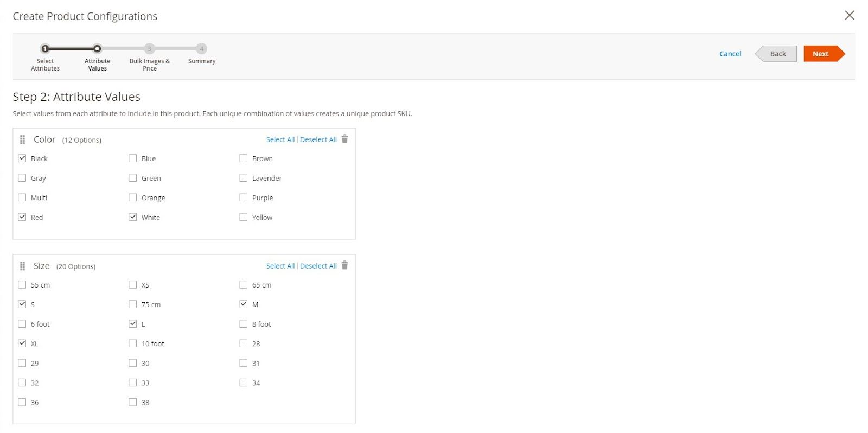
Task: Uncheck the XL size checkbox
Action: tap(22, 343)
